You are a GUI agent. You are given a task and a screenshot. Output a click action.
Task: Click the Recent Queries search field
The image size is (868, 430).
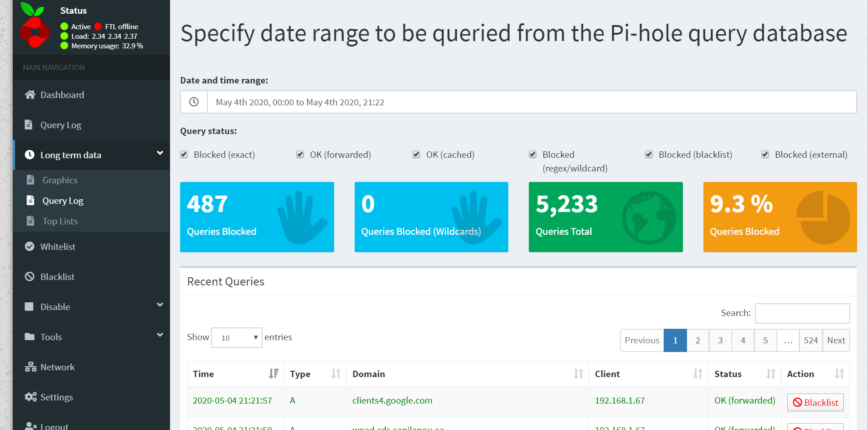click(x=802, y=313)
